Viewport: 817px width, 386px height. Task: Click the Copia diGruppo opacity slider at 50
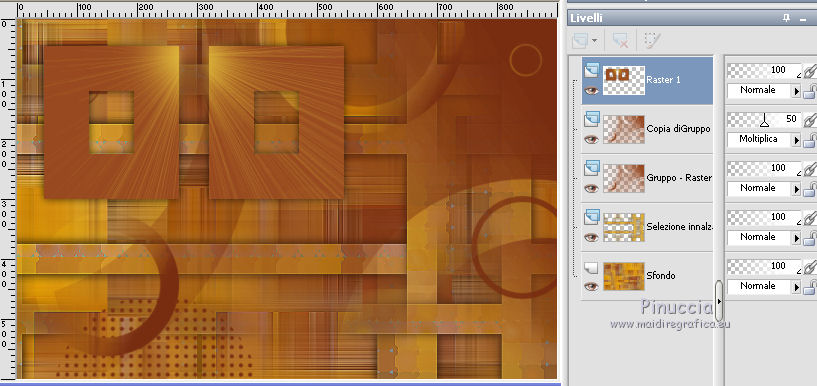tap(764, 119)
